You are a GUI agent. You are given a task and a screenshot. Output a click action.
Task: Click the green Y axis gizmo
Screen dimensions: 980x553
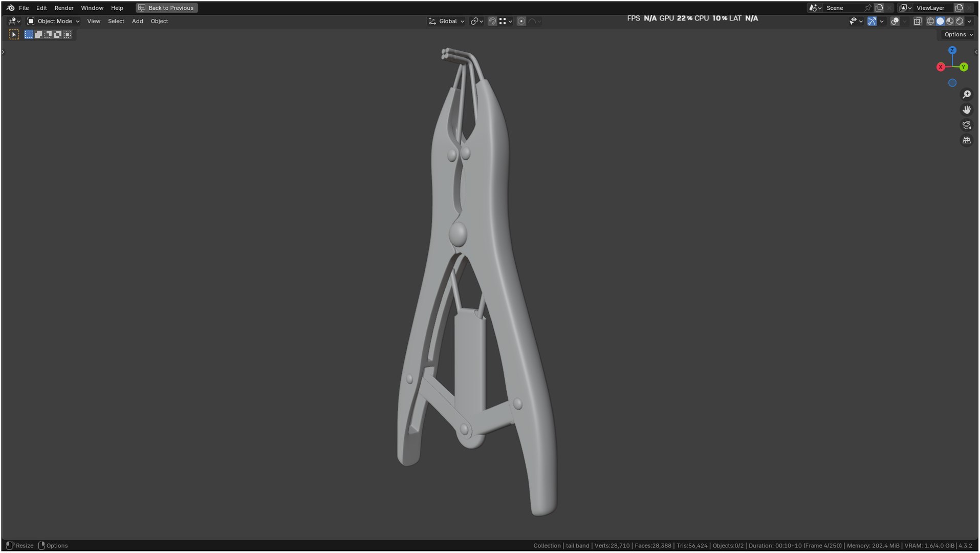pos(964,67)
